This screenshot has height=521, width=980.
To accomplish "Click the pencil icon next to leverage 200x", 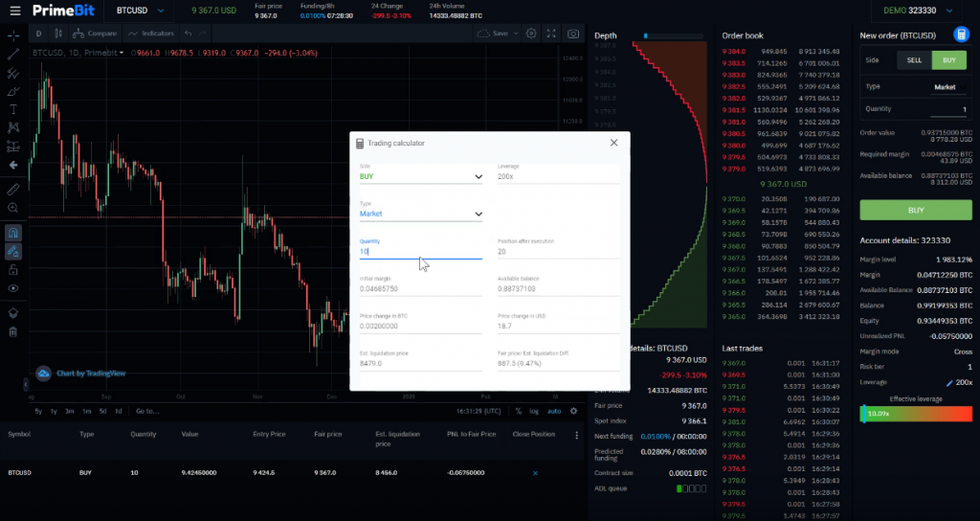I will click(950, 383).
